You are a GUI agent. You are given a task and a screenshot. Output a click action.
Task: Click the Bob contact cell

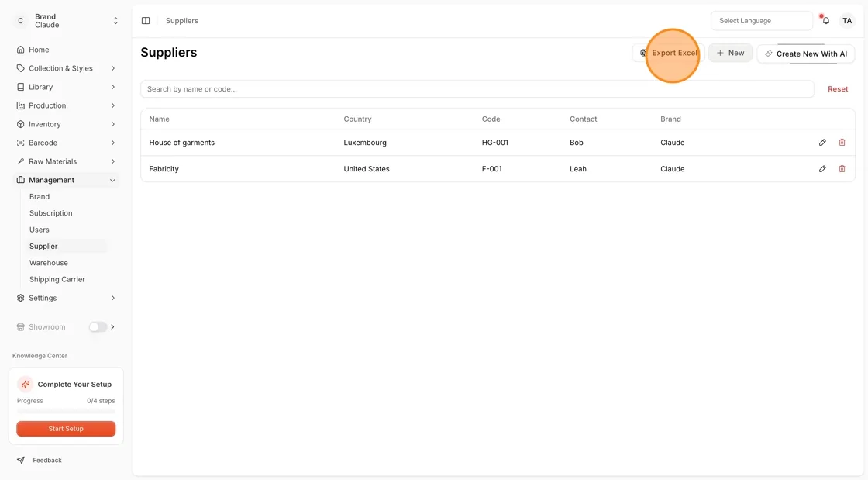click(577, 142)
